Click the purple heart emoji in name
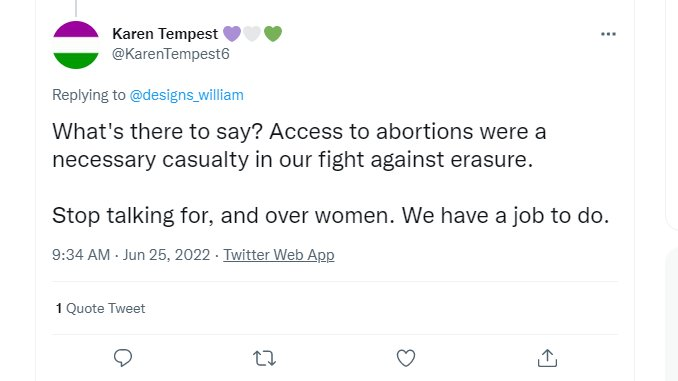Viewport: 678px width, 381px height. [232, 34]
